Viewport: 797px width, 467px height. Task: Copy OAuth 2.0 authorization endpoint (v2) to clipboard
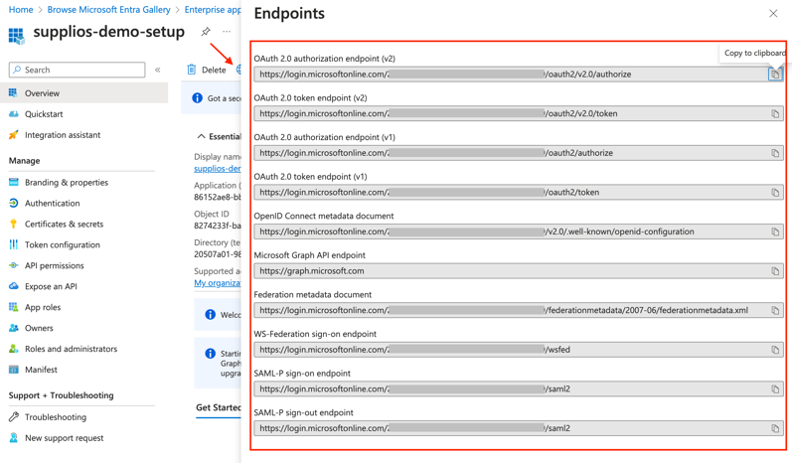[775, 74]
